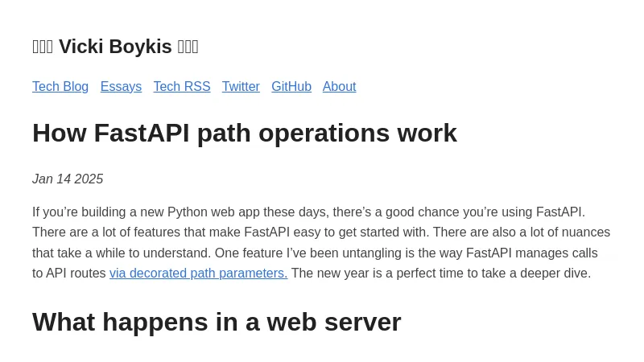Click the Vicki Boykis site title
This screenshot has width=644, height=362.
point(115,47)
